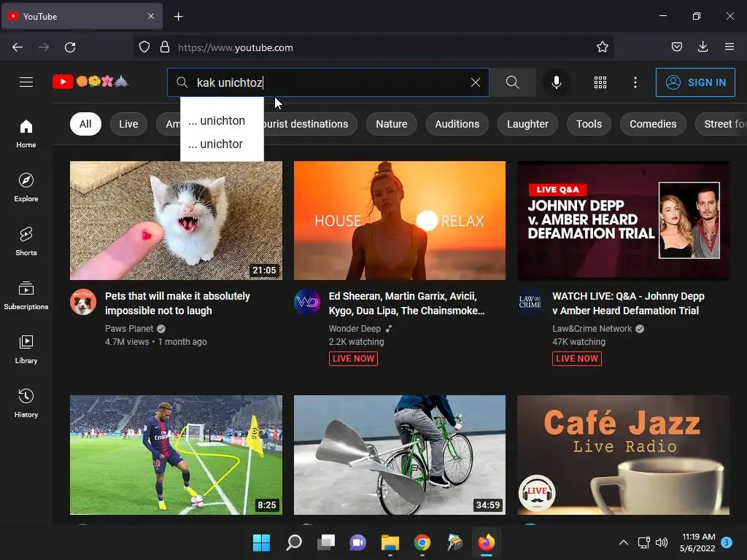Image resolution: width=747 pixels, height=560 pixels.
Task: Open Subscriptions in sidebar
Action: point(26,295)
